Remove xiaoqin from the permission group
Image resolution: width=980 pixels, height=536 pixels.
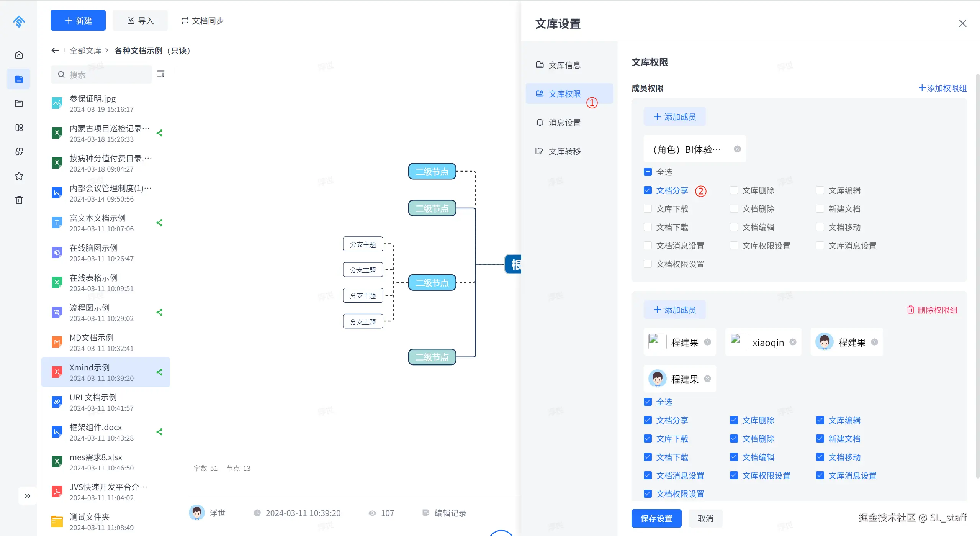793,342
